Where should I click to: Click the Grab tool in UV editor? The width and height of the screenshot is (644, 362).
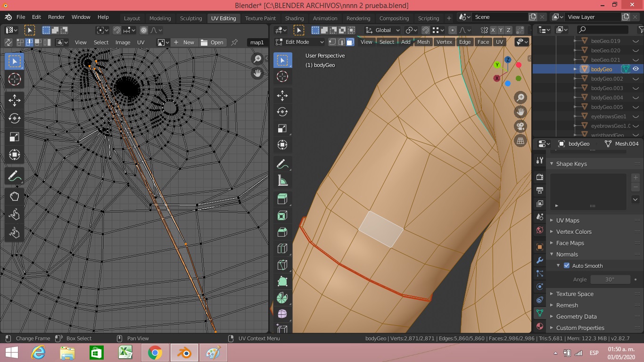[x=15, y=197]
